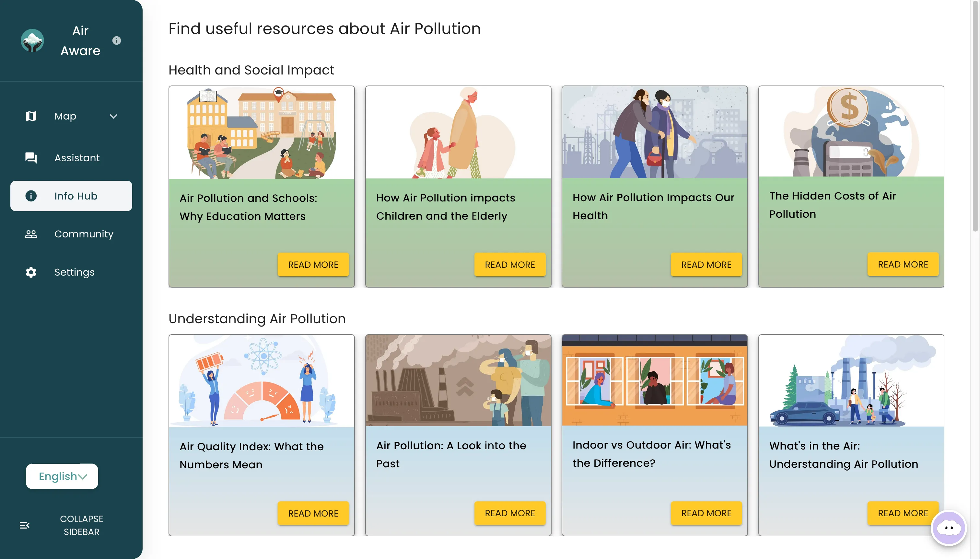The image size is (980, 559).
Task: Expand the Map submenu chevron
Action: coord(113,116)
